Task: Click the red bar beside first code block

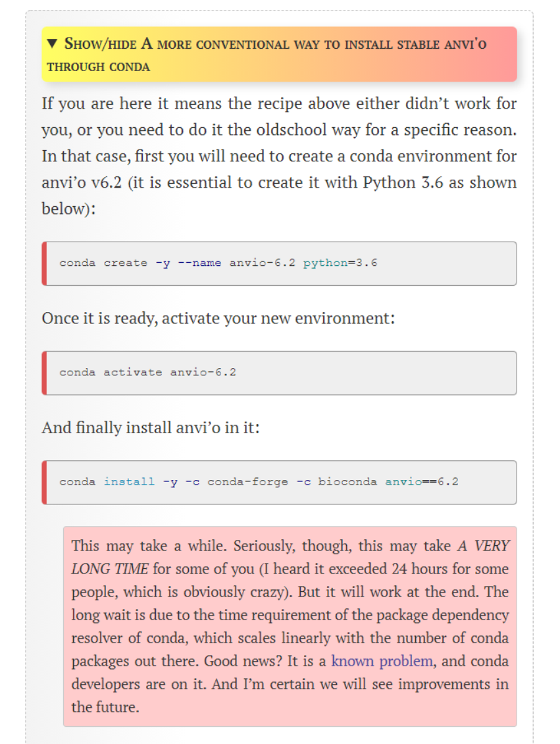Action: pos(44,263)
